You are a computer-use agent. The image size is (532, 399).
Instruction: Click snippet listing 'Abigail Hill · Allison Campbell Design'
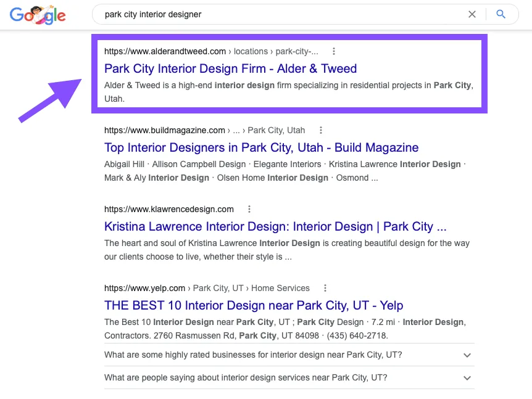tap(175, 164)
